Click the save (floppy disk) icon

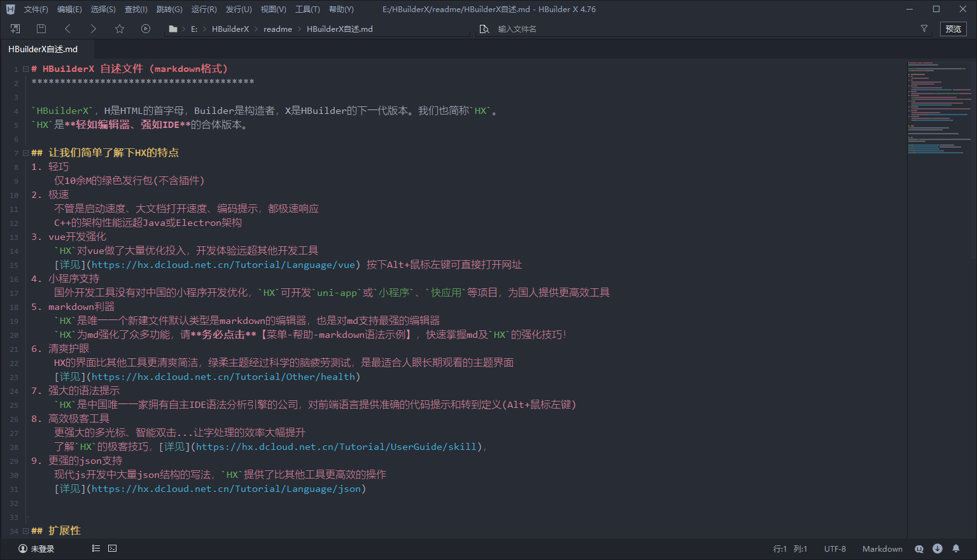(x=41, y=29)
